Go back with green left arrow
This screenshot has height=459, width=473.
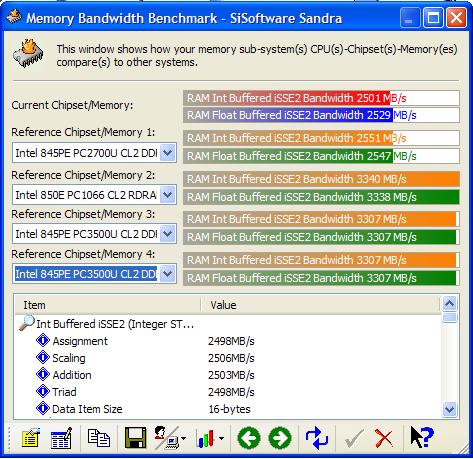tap(249, 438)
